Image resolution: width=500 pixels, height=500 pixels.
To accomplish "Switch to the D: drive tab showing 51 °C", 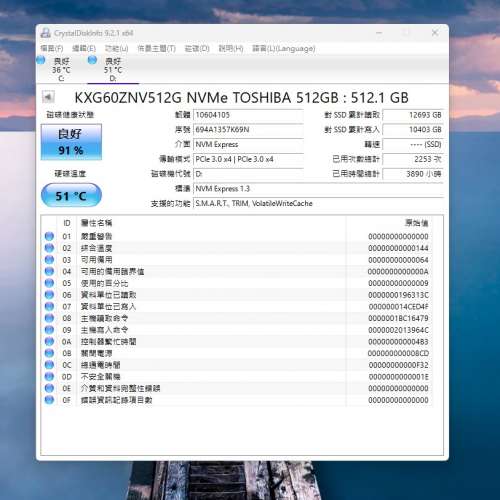I will (113, 69).
